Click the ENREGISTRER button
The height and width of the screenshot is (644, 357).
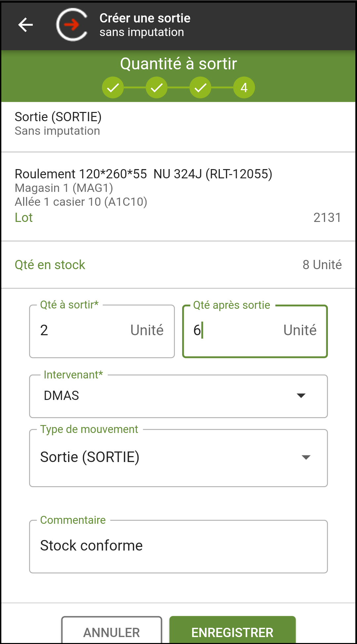tap(232, 630)
